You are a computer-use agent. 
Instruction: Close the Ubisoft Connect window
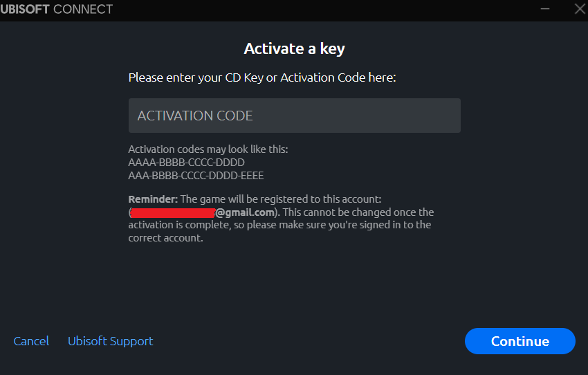(x=580, y=10)
